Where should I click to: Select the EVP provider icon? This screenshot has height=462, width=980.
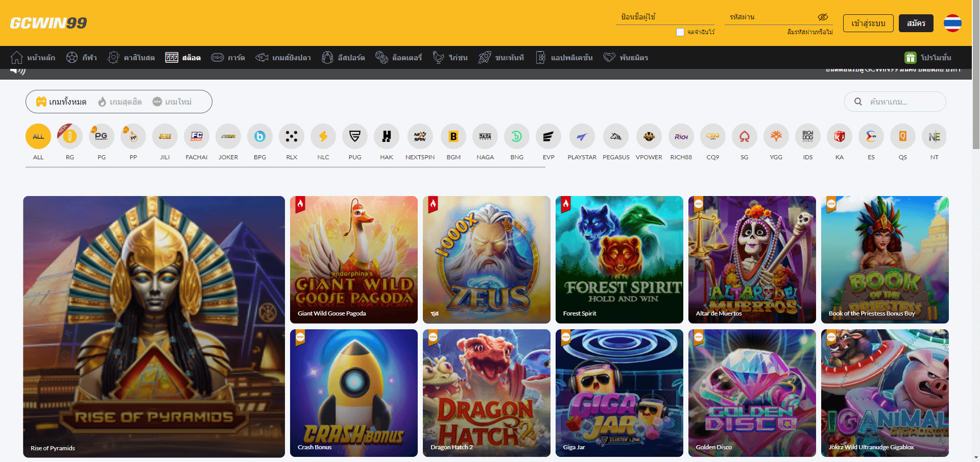click(548, 136)
